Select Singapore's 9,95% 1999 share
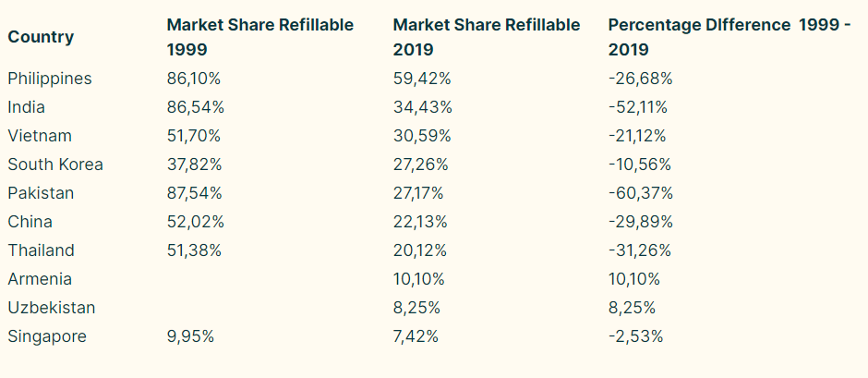Screen dimensions: 868x378 point(190,336)
